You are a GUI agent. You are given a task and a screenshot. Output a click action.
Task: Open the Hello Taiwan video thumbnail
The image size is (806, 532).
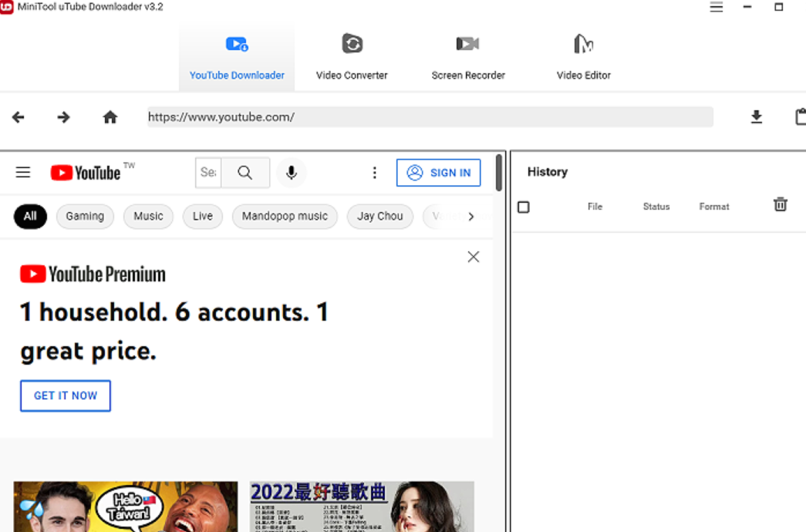pyautogui.click(x=126, y=507)
